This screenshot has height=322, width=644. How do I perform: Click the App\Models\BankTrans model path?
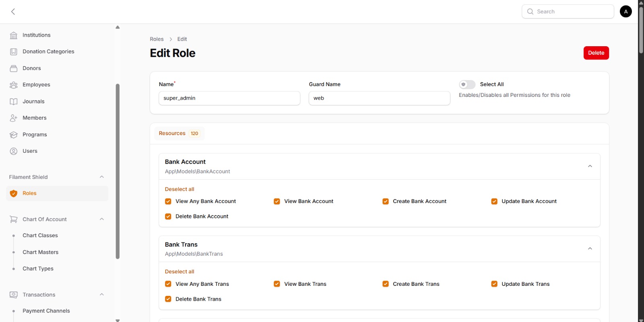point(194,254)
